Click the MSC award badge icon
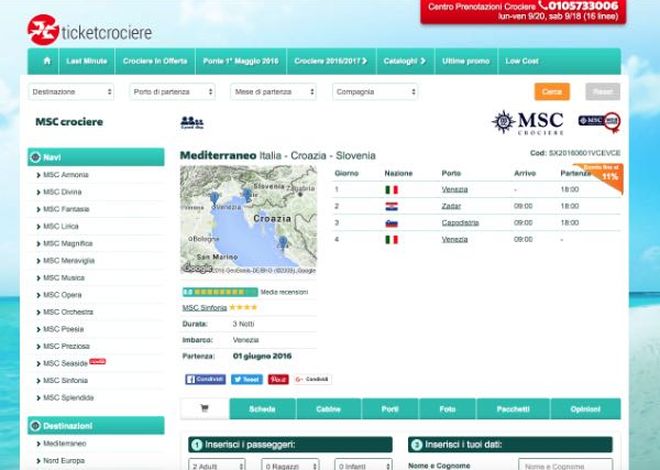Screen dimensions: 660x470 pyautogui.click(x=599, y=122)
